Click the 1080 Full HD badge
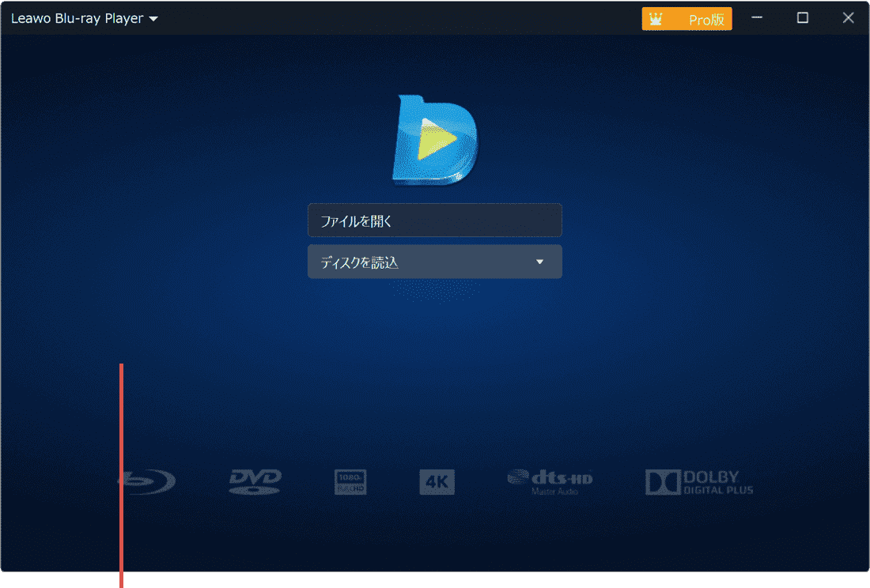Viewport: 870px width, 588px height. click(350, 481)
